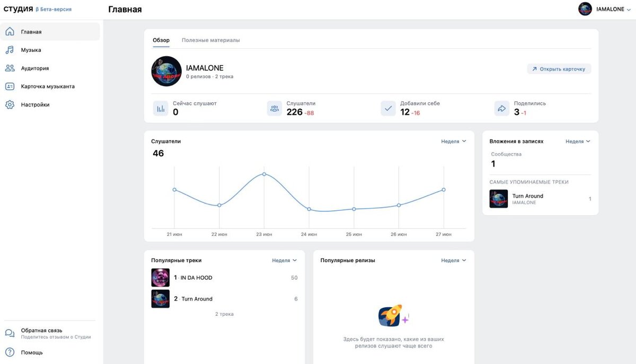Click the Поделились value 3
The height and width of the screenshot is (364, 636).
(x=517, y=112)
